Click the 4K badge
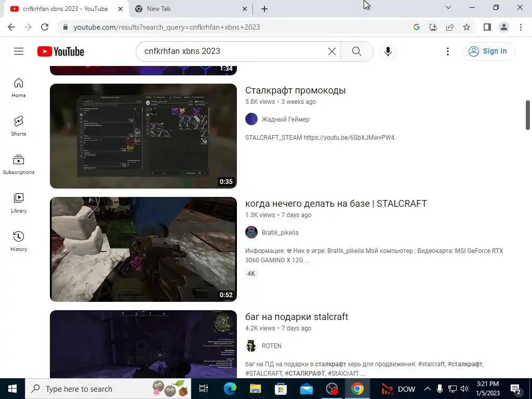The height and width of the screenshot is (399, 532). point(251,273)
